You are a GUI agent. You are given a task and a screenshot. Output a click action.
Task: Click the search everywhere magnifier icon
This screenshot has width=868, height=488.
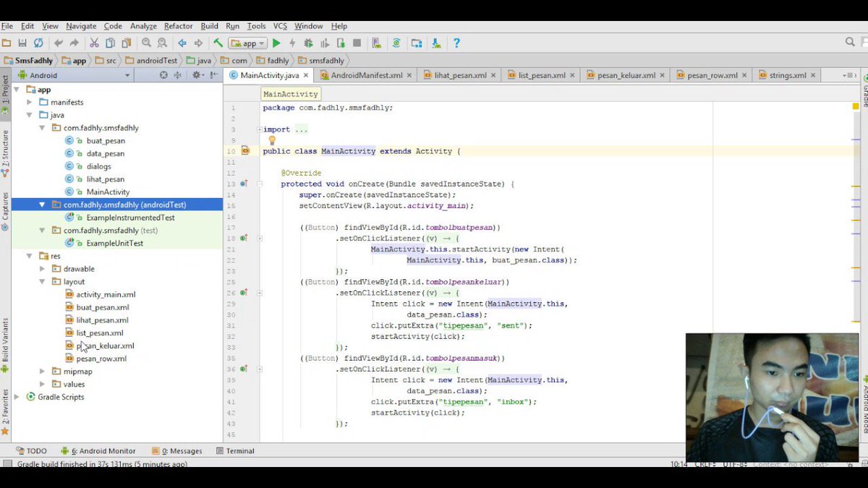[850, 43]
